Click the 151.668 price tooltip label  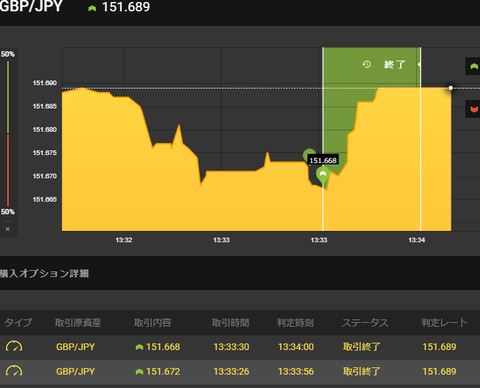click(x=323, y=160)
